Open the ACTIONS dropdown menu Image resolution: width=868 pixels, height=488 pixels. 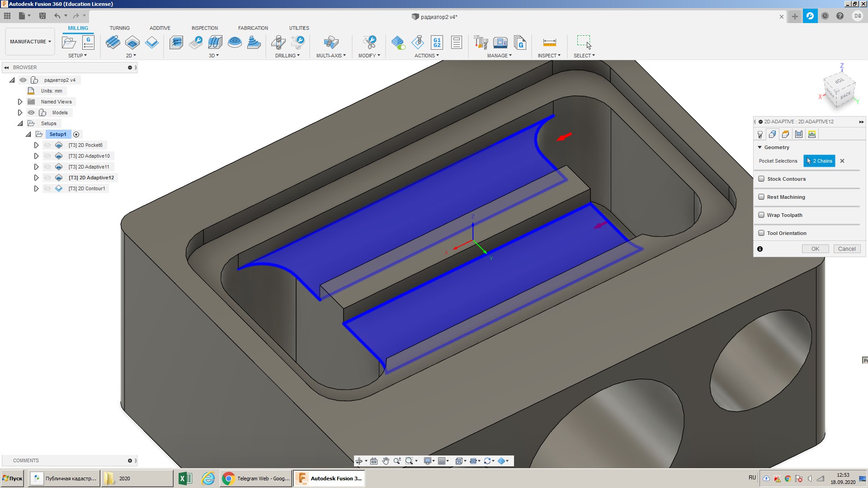(x=426, y=56)
